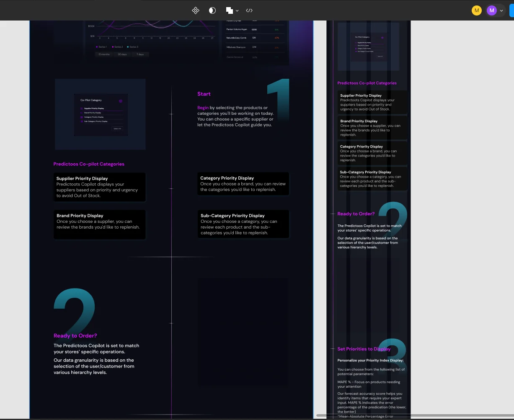
Task: Click the yellow M user avatar
Action: (x=477, y=10)
